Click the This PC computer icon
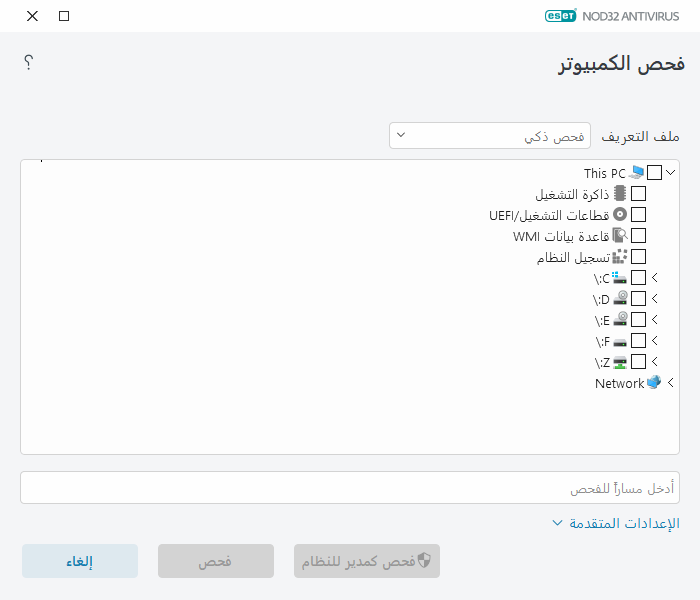The height and width of the screenshot is (600, 700). tap(636, 172)
